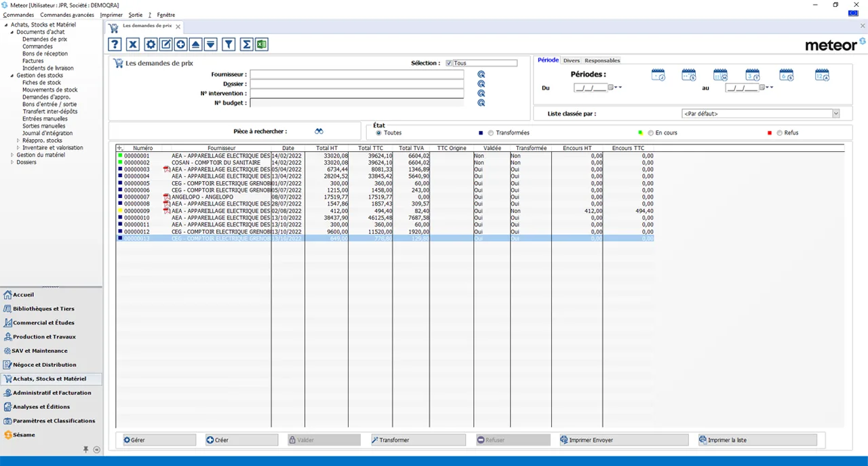Screen dimensions: 868x466
Task: Select the En cours state radio button
Action: point(651,133)
